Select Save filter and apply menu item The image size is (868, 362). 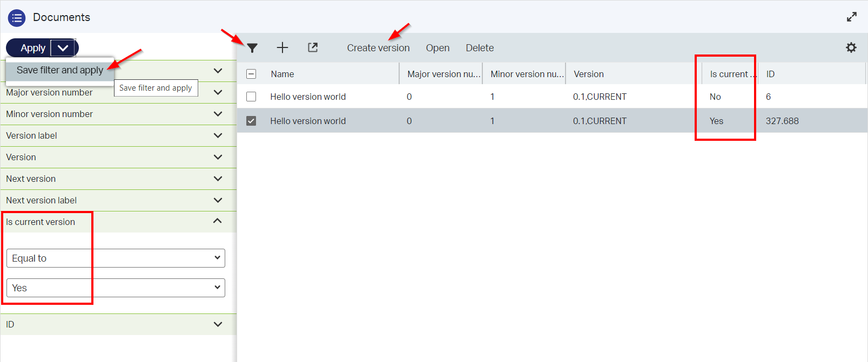60,70
